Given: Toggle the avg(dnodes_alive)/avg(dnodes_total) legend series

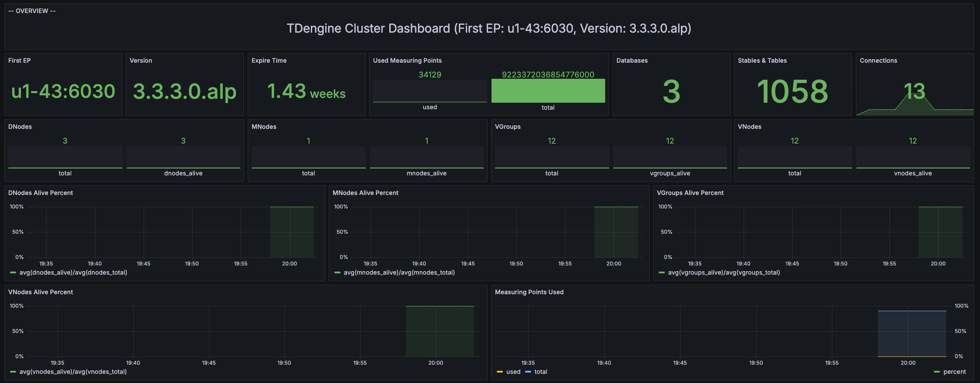Looking at the screenshot, I should [73, 272].
